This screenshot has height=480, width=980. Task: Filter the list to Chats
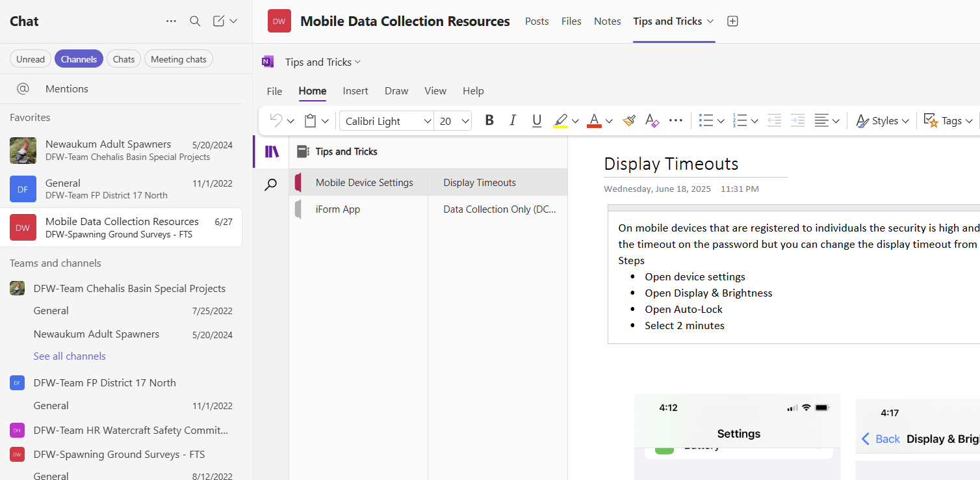tap(123, 59)
